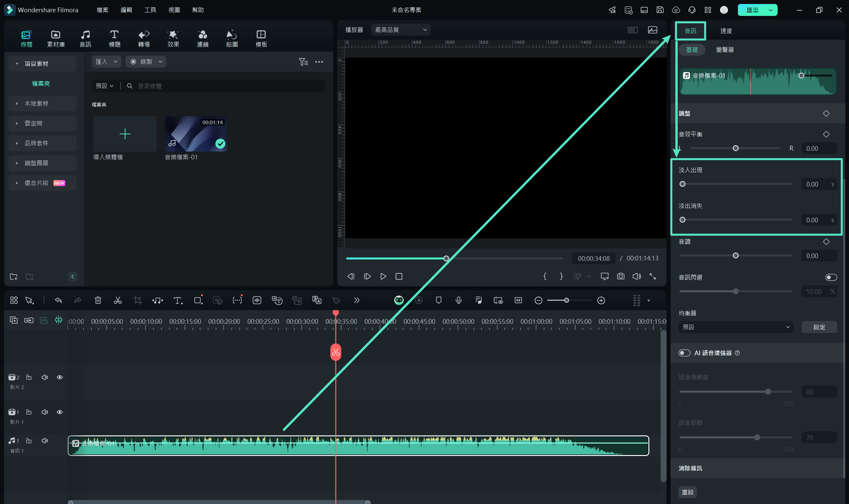The height and width of the screenshot is (504, 849).
Task: Click the timeline playhead marker
Action: 335,312
